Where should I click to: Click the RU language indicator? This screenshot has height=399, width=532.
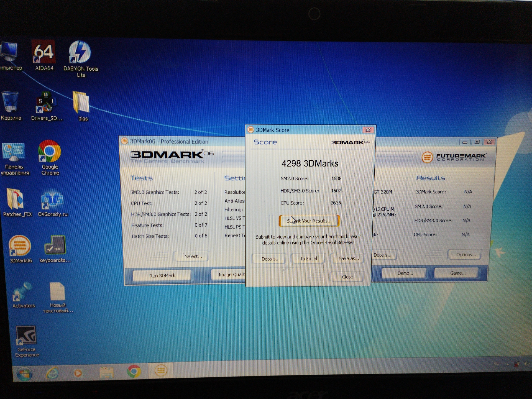point(496,363)
